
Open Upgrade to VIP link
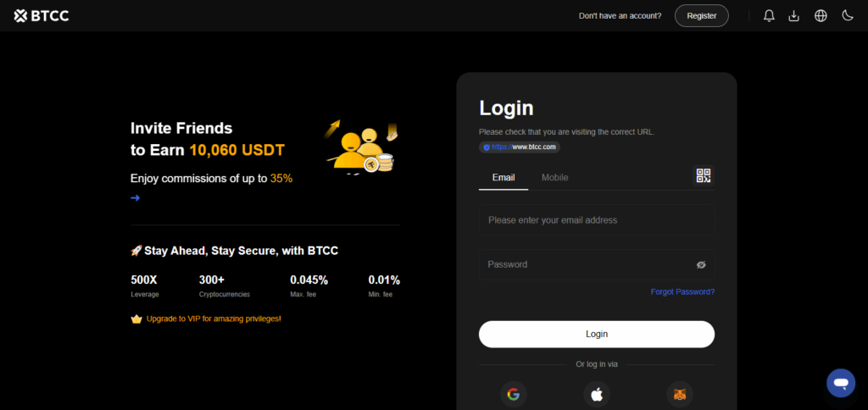coord(214,319)
